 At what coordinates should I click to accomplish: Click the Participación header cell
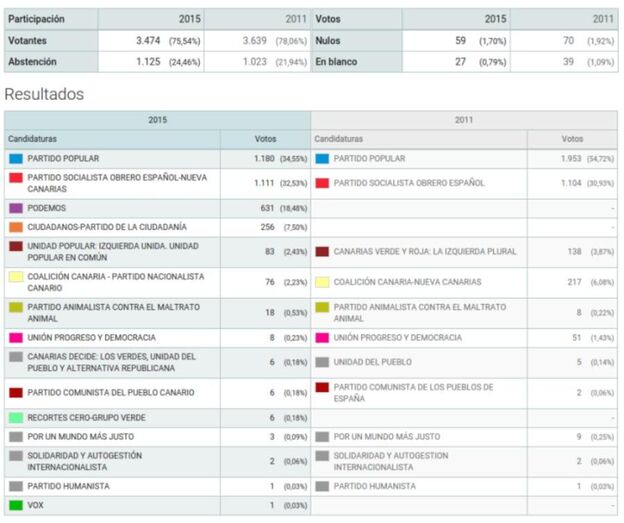click(x=36, y=19)
